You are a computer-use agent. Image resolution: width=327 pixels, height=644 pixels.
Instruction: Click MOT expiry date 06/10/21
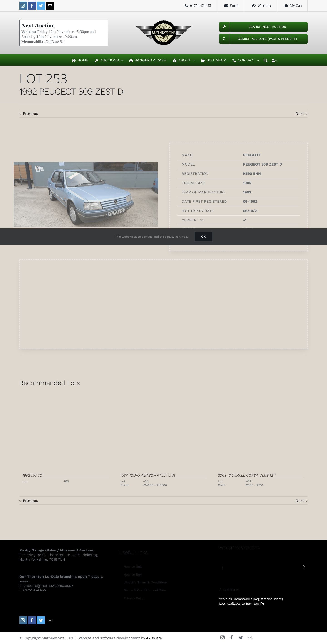(250, 211)
